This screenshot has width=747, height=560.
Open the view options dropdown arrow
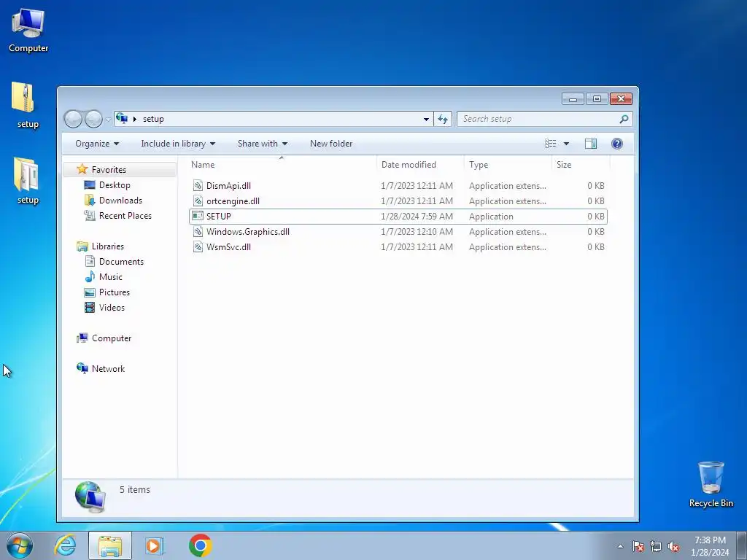tap(566, 144)
